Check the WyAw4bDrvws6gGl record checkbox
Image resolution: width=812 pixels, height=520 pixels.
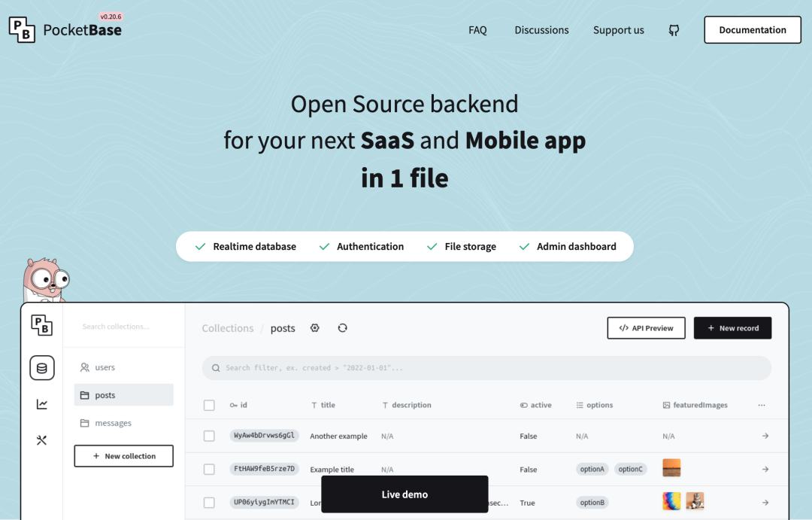pyautogui.click(x=209, y=436)
